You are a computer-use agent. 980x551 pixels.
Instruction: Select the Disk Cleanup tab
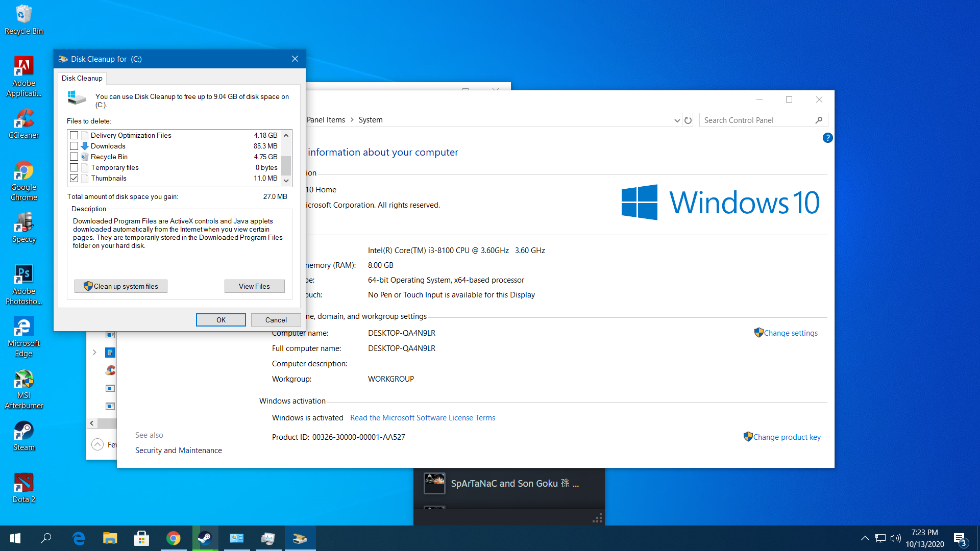pyautogui.click(x=82, y=78)
